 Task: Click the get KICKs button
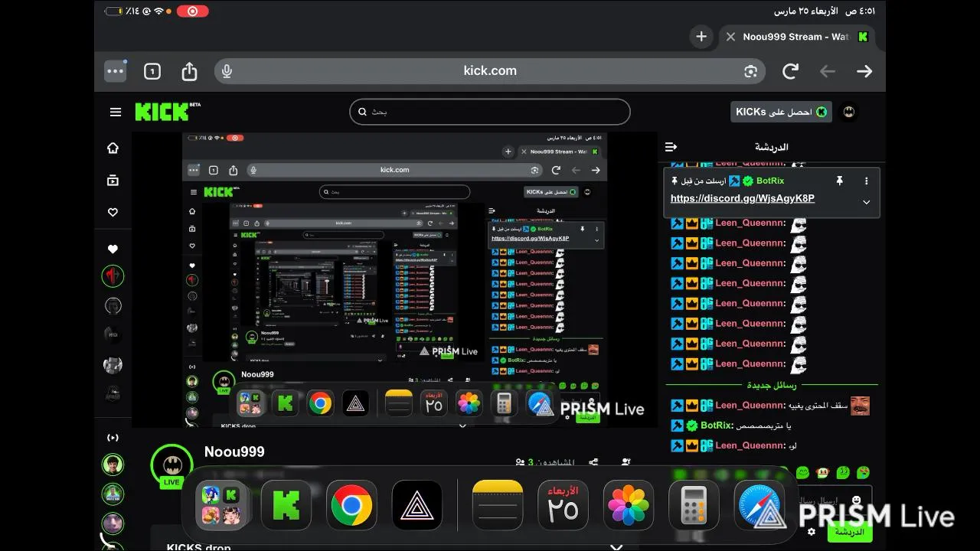point(781,112)
